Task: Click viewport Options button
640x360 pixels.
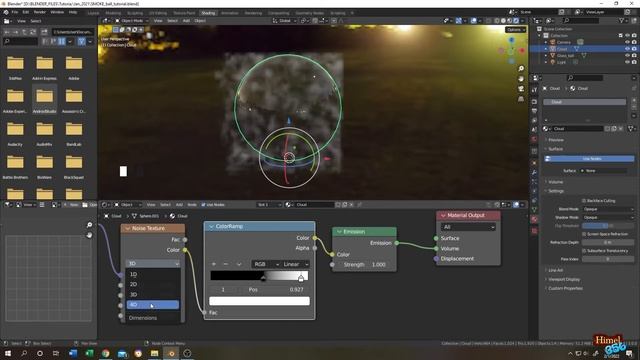Action: 516,30
